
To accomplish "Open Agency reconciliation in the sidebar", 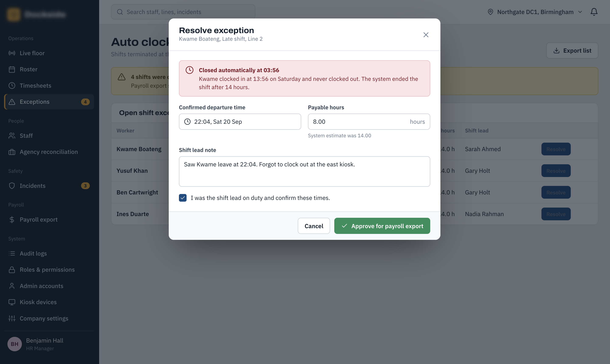I will click(49, 152).
